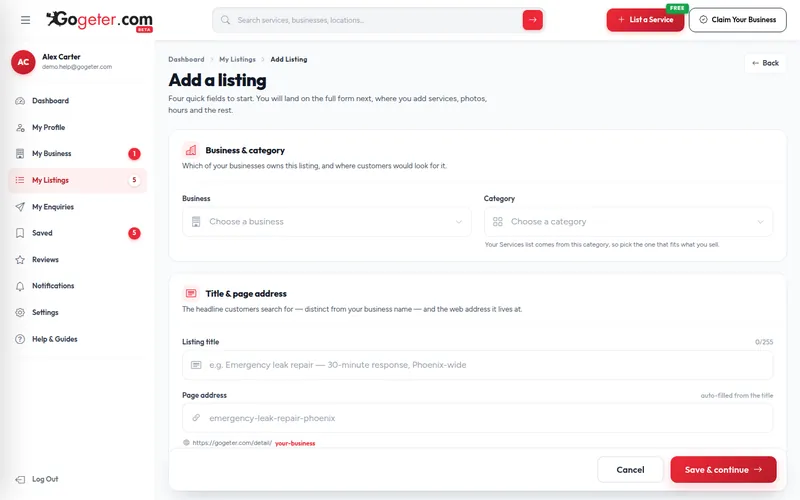Click the Cancel button

tap(630, 470)
